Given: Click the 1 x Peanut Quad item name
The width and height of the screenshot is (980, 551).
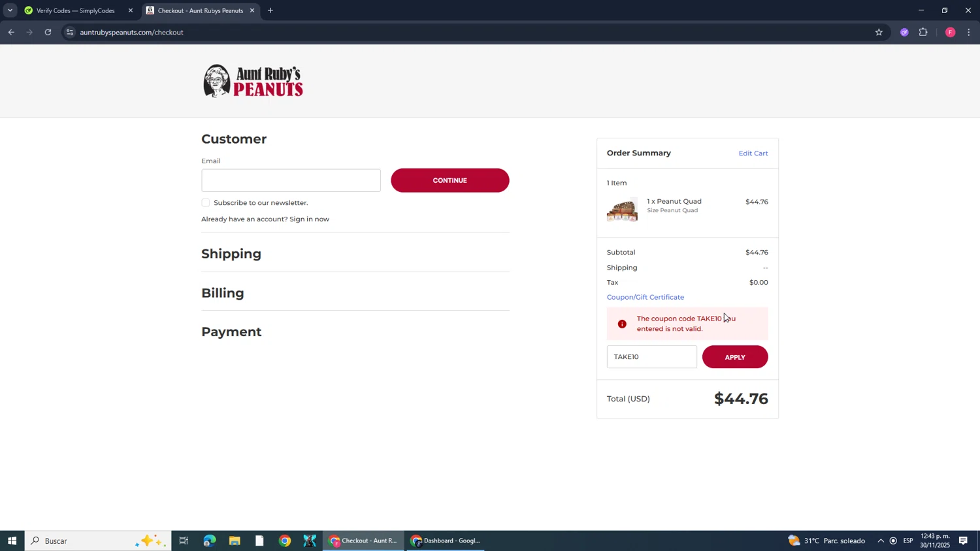Looking at the screenshot, I should (x=674, y=201).
